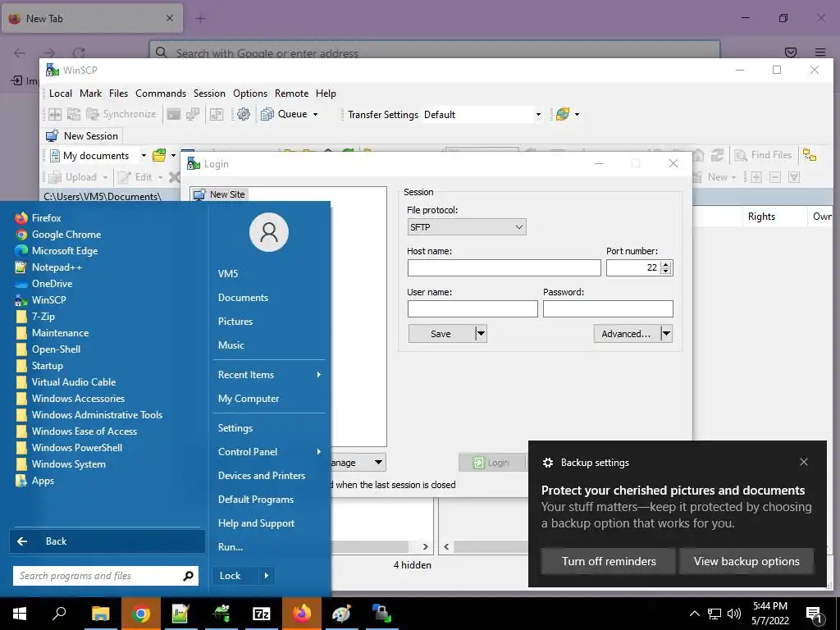Screen dimensions: 840x630
Task: Click the open directory folder icon
Action: (x=159, y=155)
